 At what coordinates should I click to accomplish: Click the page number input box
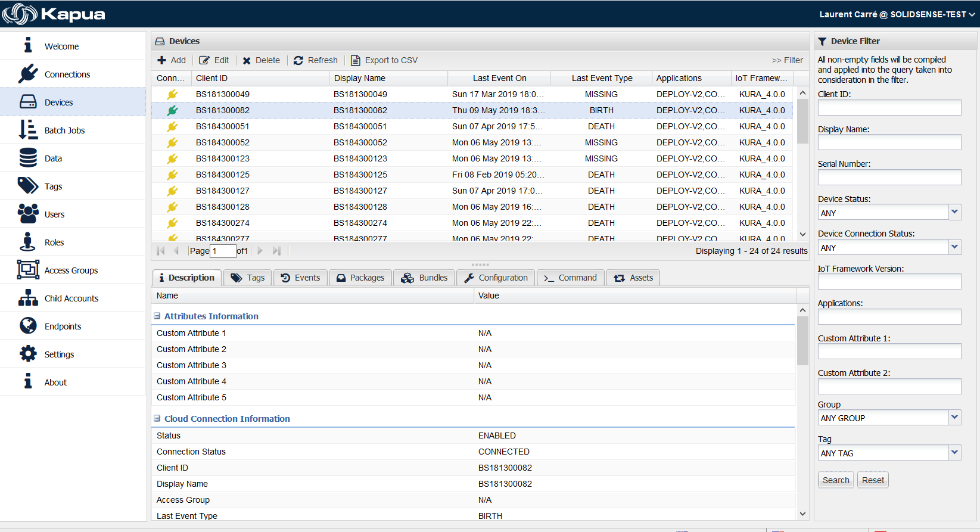pyautogui.click(x=223, y=251)
